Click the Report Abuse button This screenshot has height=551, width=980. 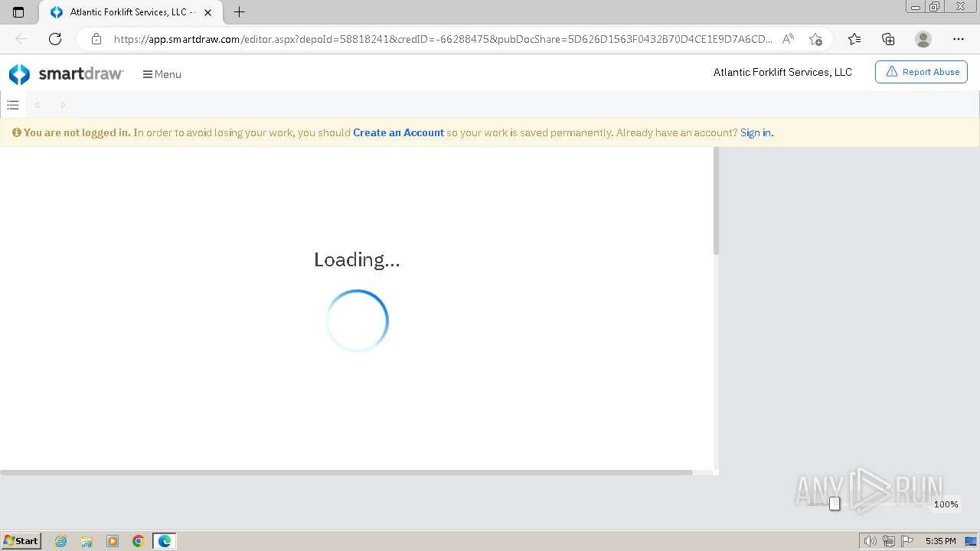click(921, 72)
